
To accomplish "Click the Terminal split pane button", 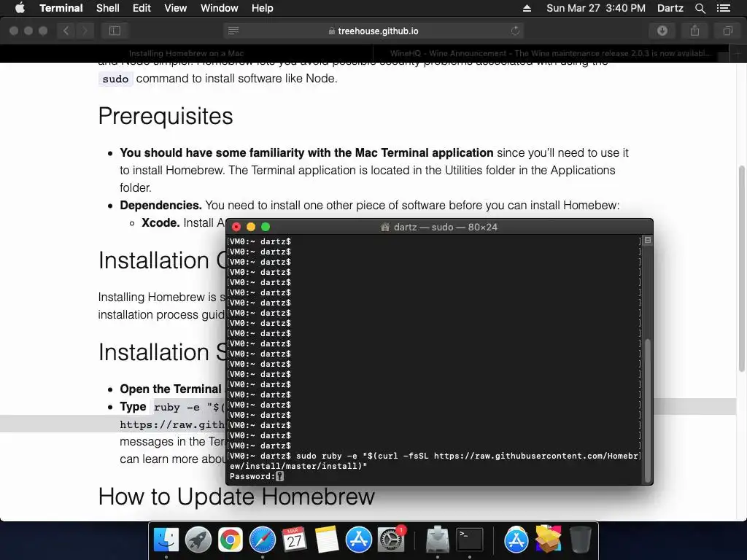I will click(648, 241).
